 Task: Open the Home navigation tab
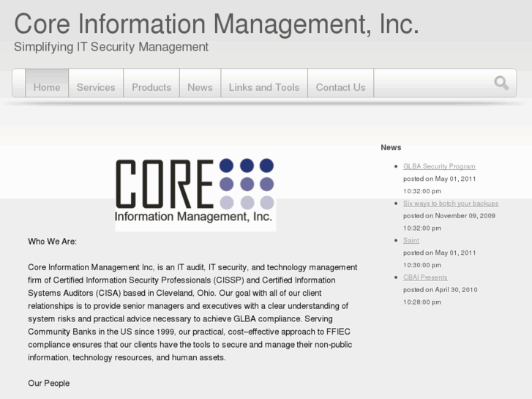(47, 83)
